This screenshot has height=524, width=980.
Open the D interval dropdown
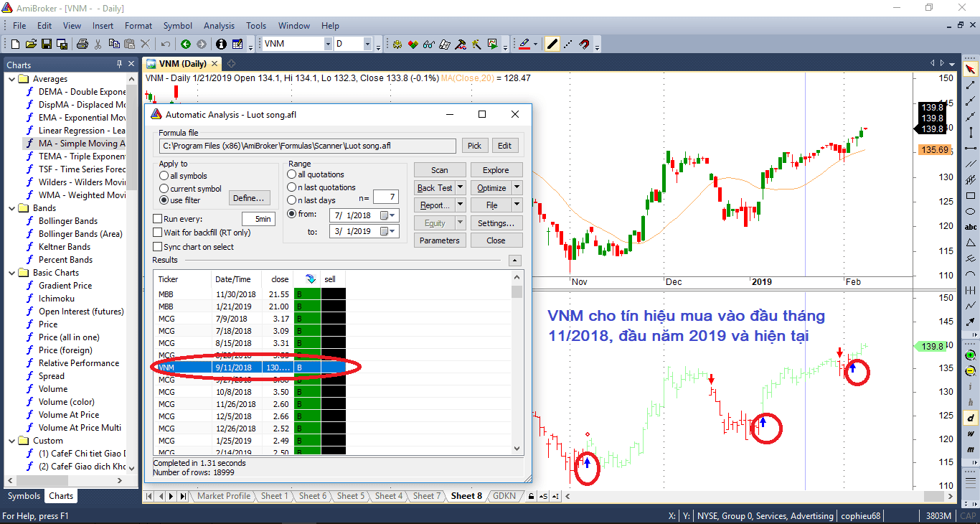tap(367, 44)
